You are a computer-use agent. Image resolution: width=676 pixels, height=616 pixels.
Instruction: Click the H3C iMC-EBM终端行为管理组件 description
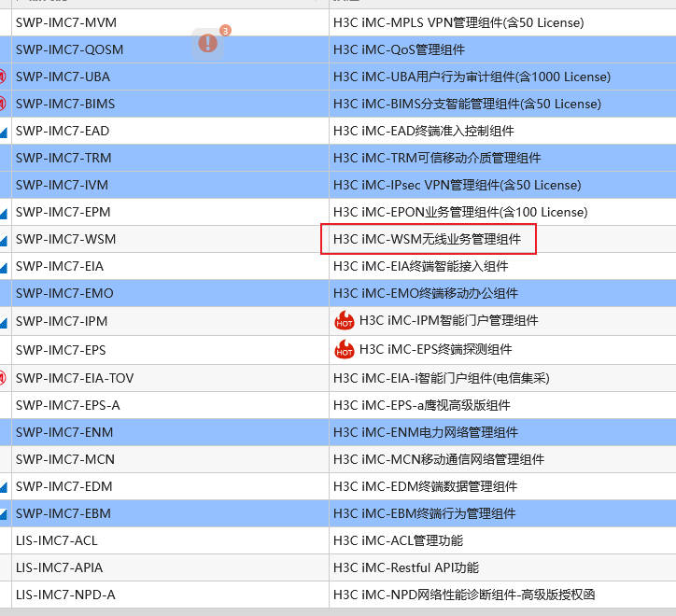(x=425, y=513)
